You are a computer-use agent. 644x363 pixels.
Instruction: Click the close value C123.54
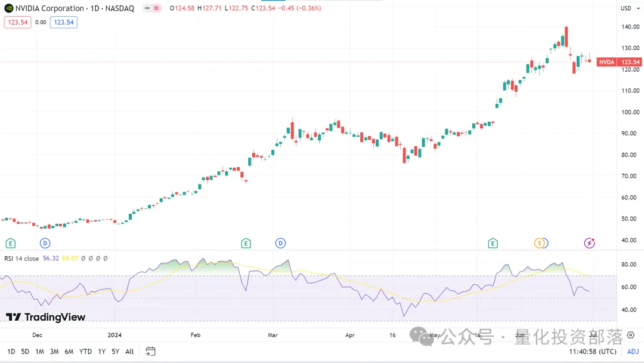[x=264, y=8]
